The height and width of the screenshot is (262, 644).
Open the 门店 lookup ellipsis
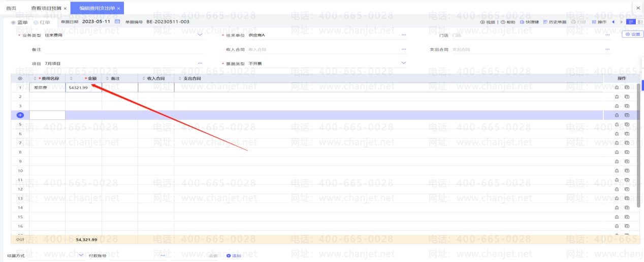tap(607, 35)
